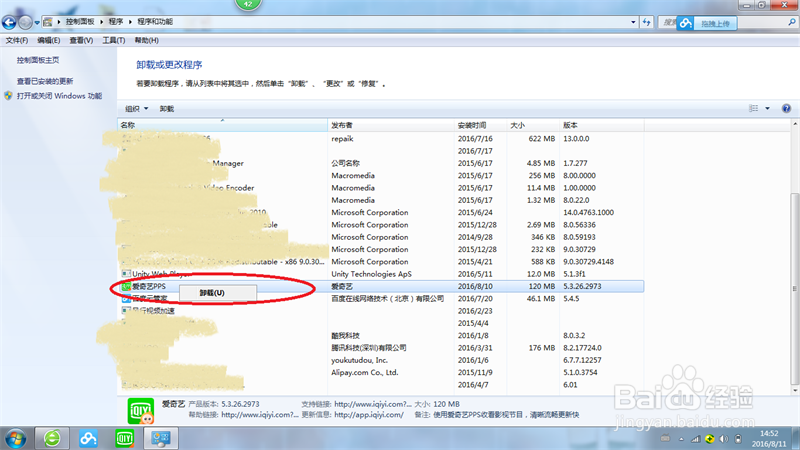Select the youkutudou, Inc. row
This screenshot has height=450, width=800.
coord(381,360)
